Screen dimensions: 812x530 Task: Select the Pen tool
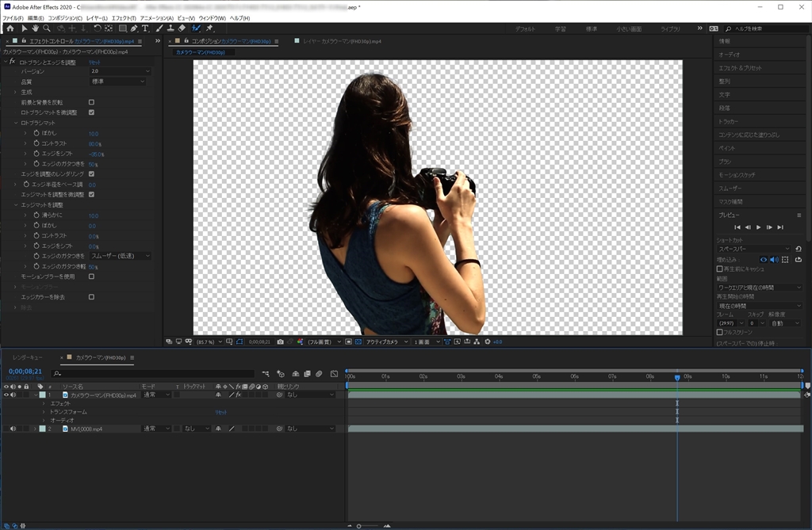(x=134, y=29)
